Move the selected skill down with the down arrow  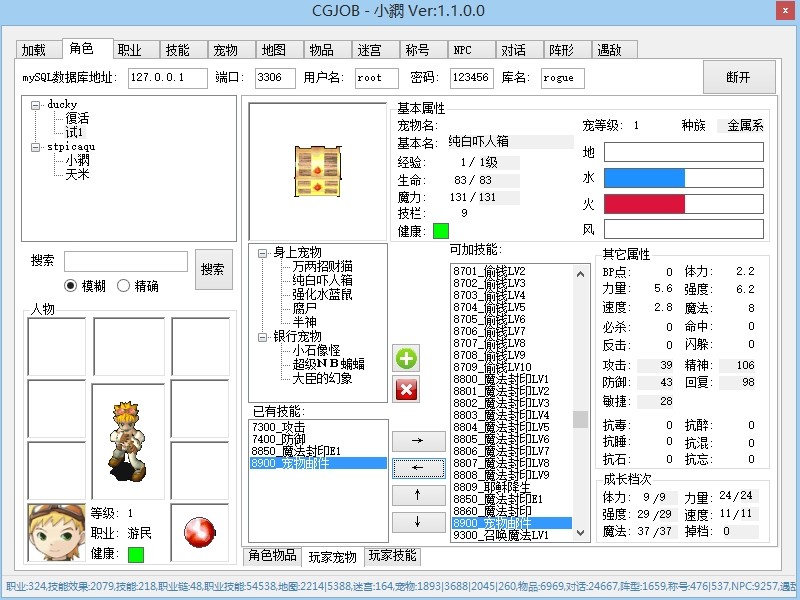419,521
